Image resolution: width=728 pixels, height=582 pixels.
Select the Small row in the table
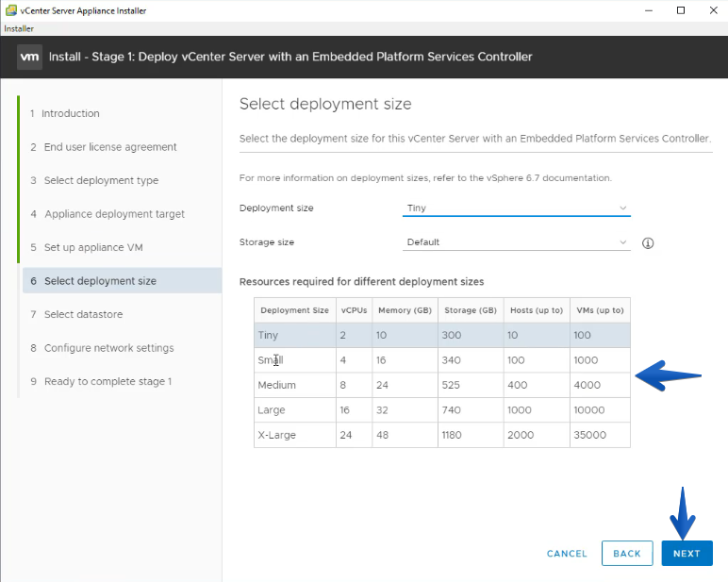[x=442, y=360]
